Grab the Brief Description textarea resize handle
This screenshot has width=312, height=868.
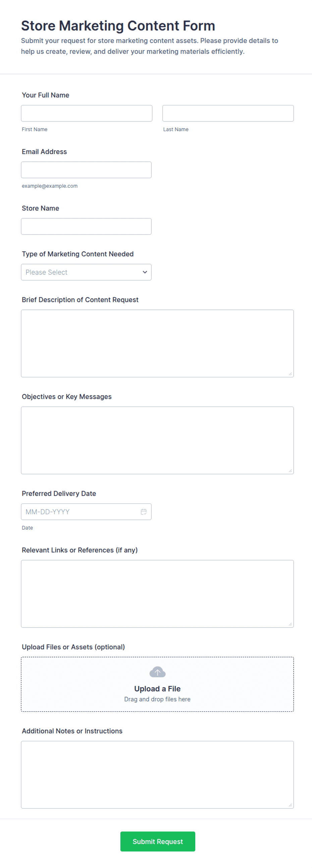(290, 374)
